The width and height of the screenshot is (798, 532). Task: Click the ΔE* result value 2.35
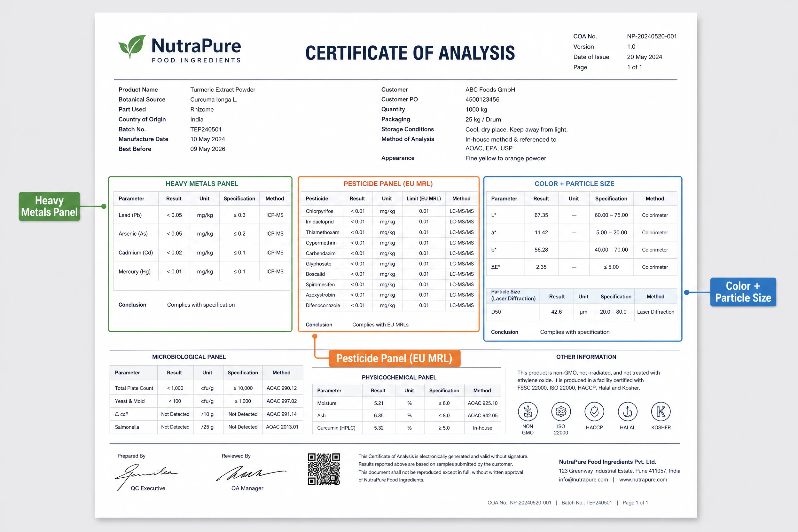(x=541, y=267)
